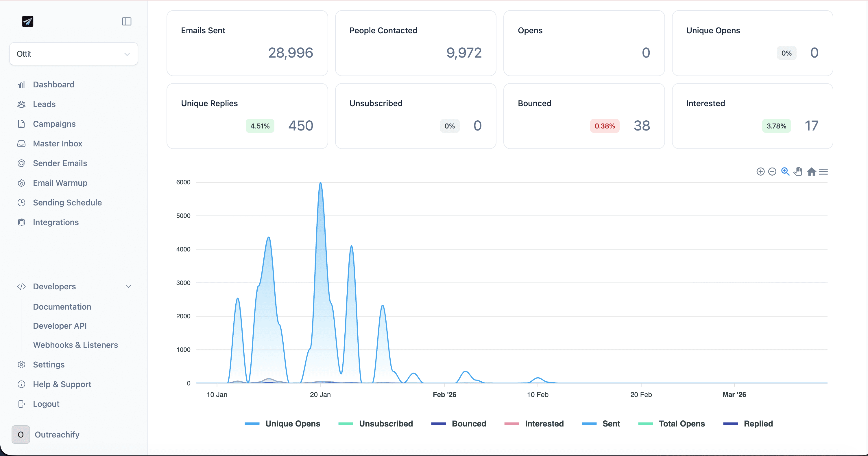Reset chart zoom with home icon

[x=811, y=172]
